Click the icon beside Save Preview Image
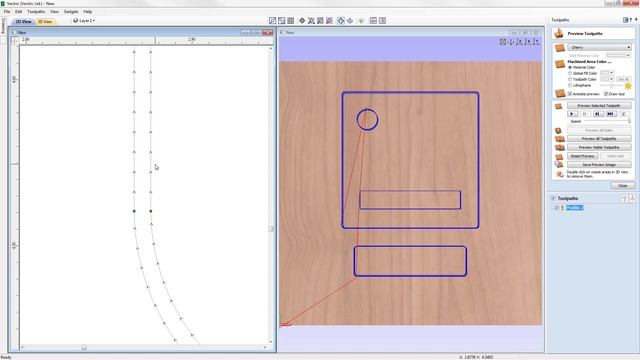This screenshot has height=360, width=640. point(559,165)
